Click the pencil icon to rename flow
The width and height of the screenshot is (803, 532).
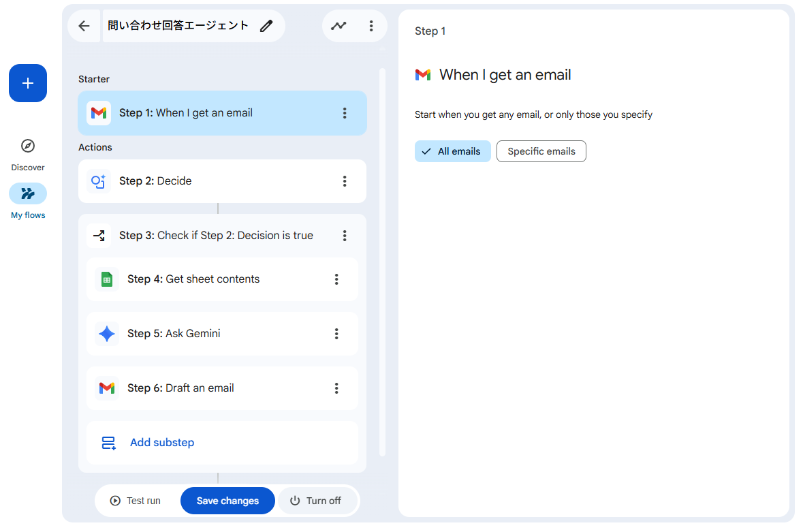[x=266, y=26]
